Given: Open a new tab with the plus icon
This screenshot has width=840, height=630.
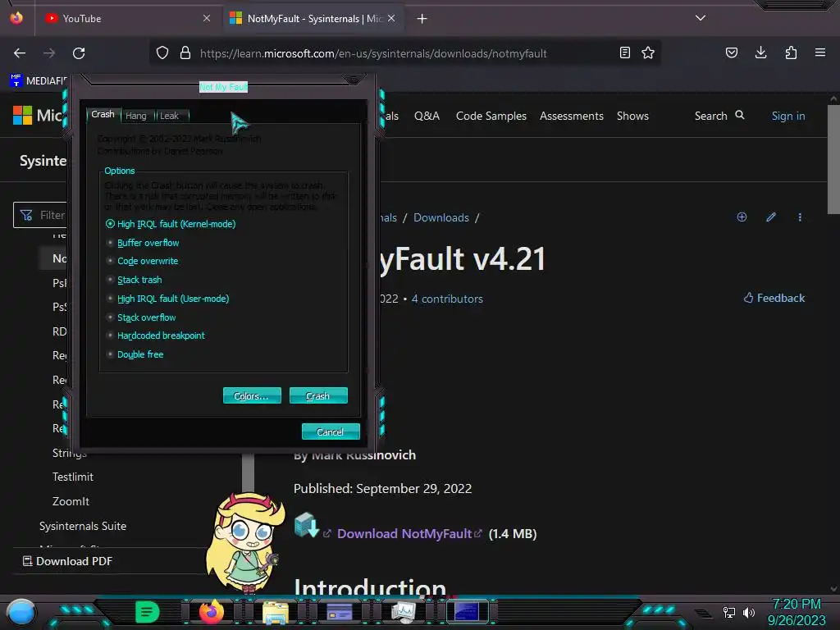Looking at the screenshot, I should pyautogui.click(x=422, y=19).
